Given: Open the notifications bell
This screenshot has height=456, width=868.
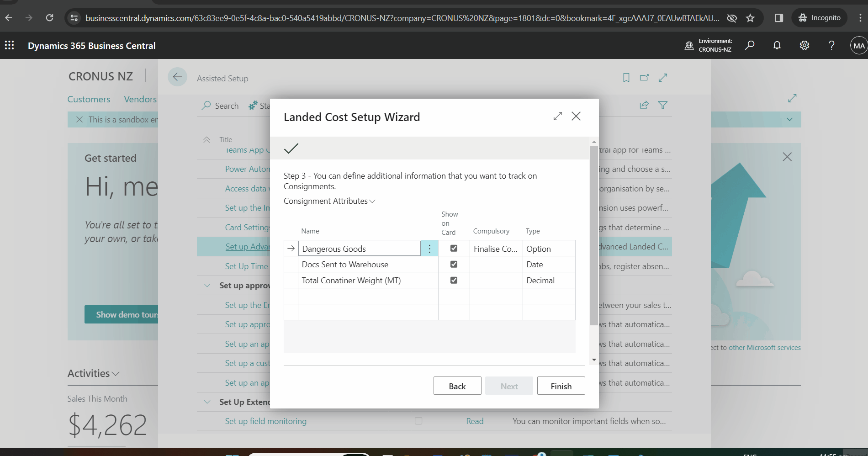Looking at the screenshot, I should coord(777,45).
